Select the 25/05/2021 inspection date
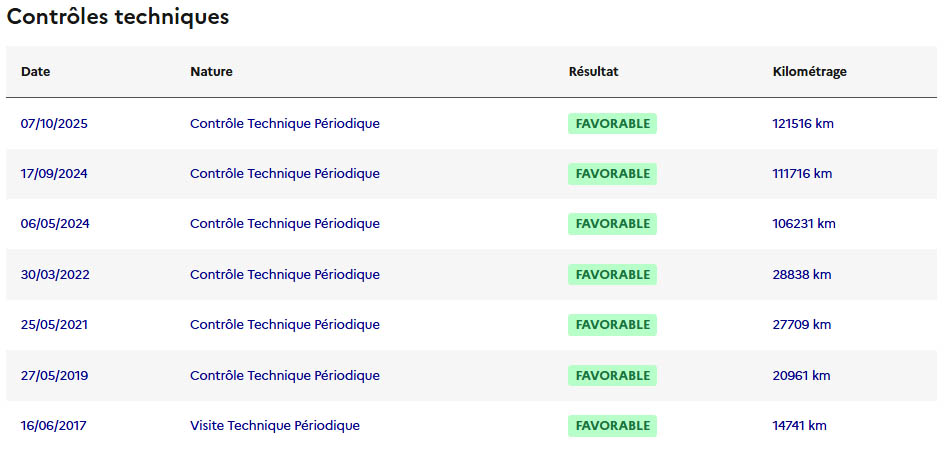Screen dimensions: 944x458 (54, 325)
